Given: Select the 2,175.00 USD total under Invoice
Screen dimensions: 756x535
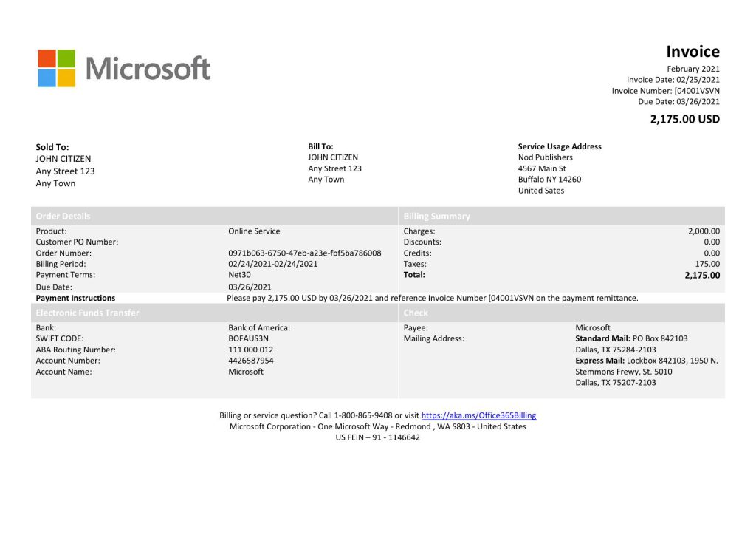Looking at the screenshot, I should click(x=684, y=119).
